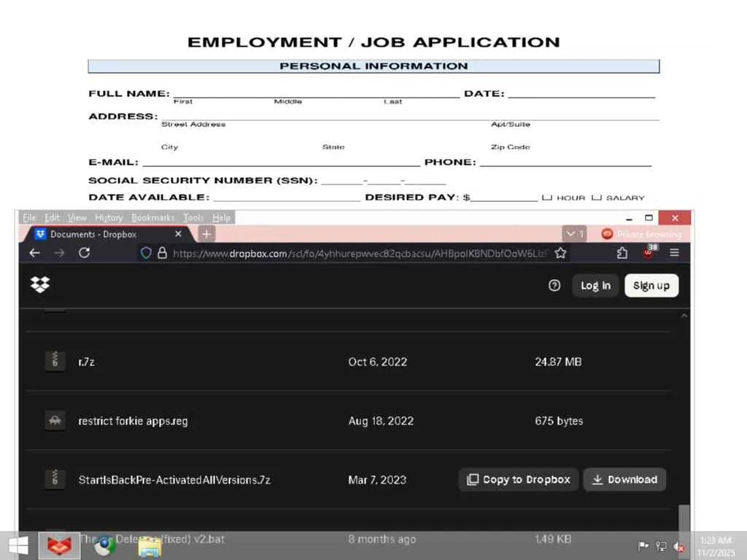This screenshot has width=747, height=560.
Task: Open a new tab with the plus button
Action: tap(206, 234)
